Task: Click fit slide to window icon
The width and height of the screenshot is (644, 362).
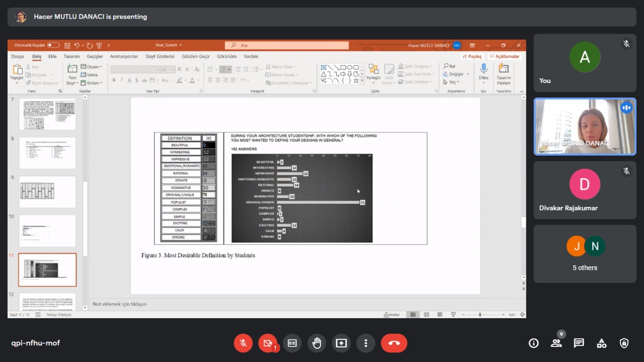Action: [522, 315]
